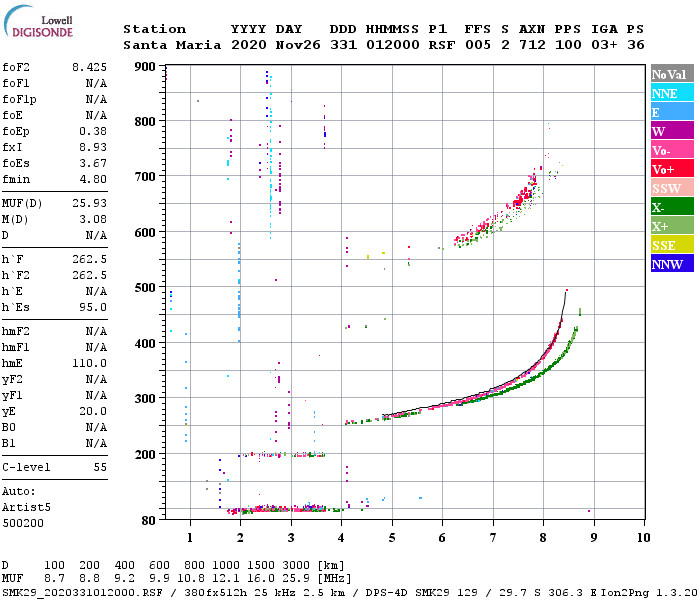This screenshot has width=700, height=600.
Task: Click the Lowell Digisonde logo
Action: tap(38, 21)
